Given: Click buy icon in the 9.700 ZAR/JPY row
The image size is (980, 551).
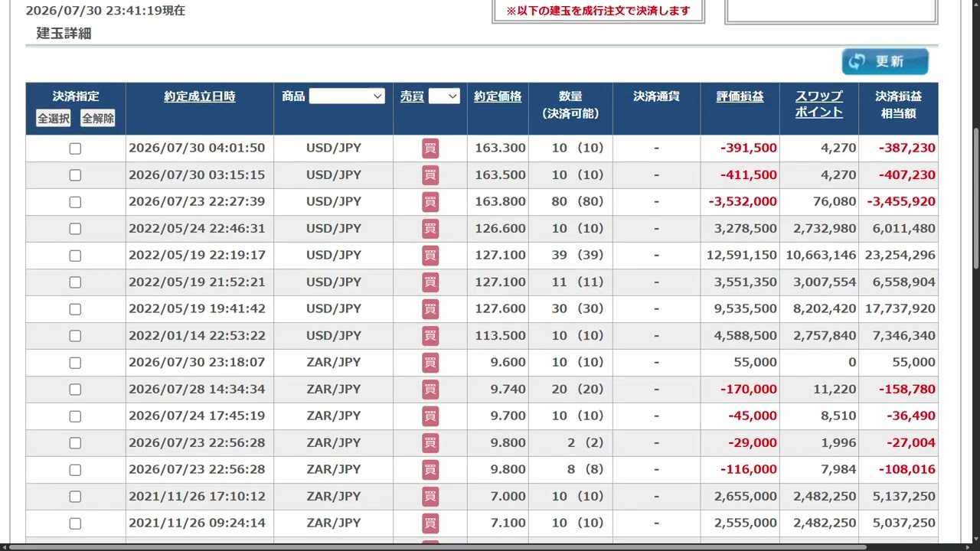Looking at the screenshot, I should (x=430, y=416).
